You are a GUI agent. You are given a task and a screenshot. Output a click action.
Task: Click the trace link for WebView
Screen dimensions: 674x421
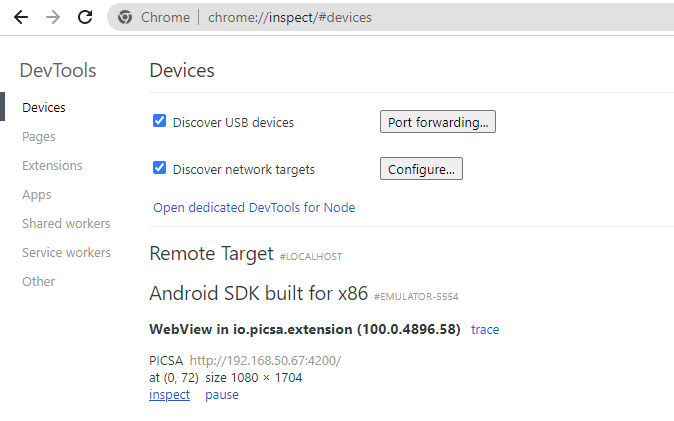pyautogui.click(x=485, y=329)
